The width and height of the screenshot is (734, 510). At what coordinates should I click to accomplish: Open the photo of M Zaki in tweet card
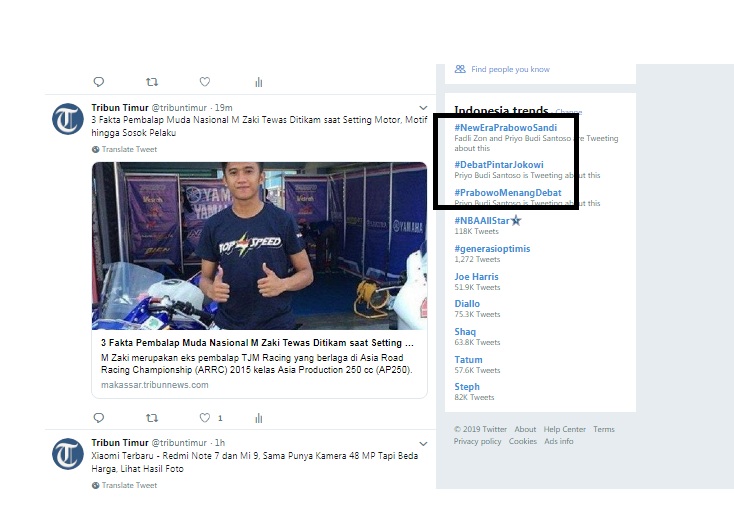[259, 246]
